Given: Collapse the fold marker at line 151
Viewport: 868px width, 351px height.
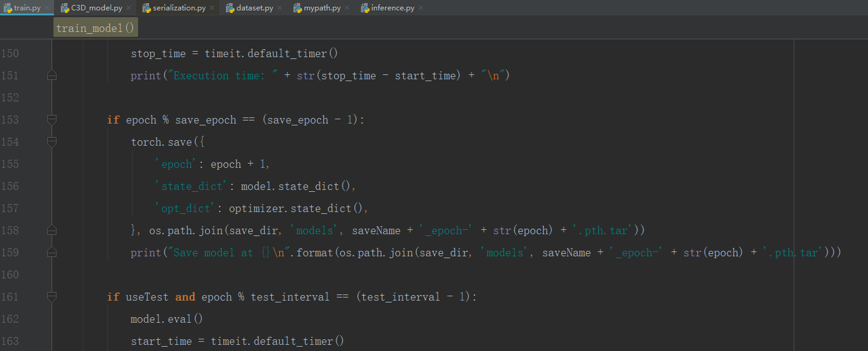Looking at the screenshot, I should 52,76.
